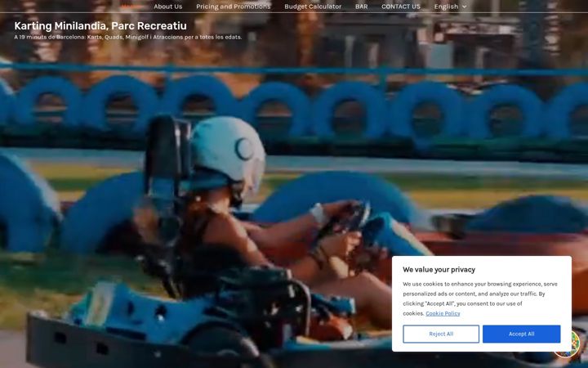Open the Cookie Policy link
The width and height of the screenshot is (588, 368).
(x=443, y=313)
